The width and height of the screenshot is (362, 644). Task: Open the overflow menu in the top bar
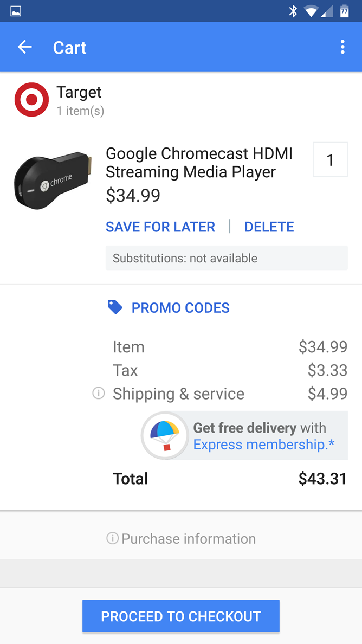[x=342, y=47]
